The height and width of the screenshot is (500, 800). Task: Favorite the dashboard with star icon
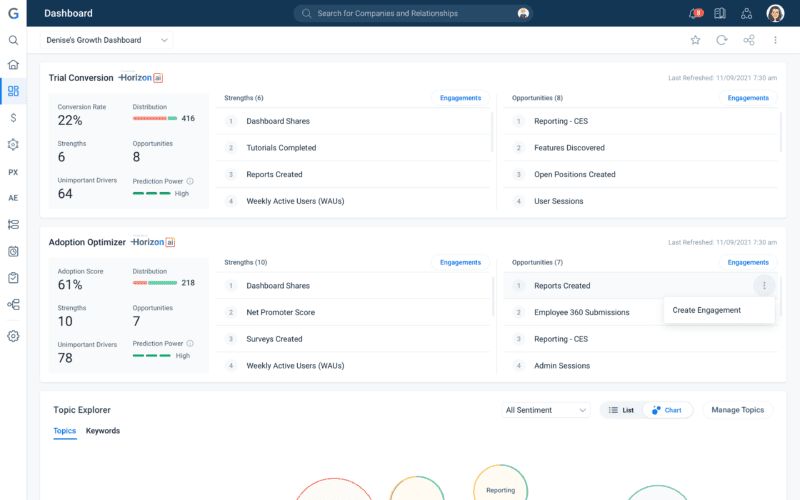point(695,40)
